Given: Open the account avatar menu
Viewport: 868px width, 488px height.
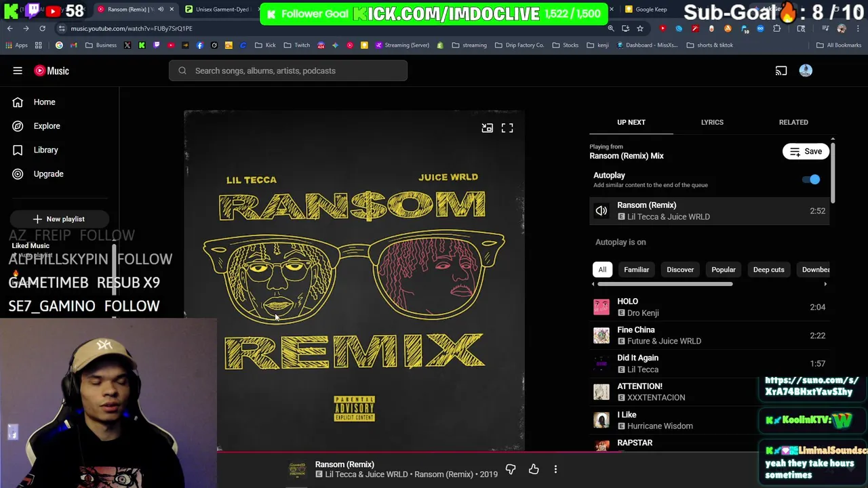Looking at the screenshot, I should [x=806, y=70].
